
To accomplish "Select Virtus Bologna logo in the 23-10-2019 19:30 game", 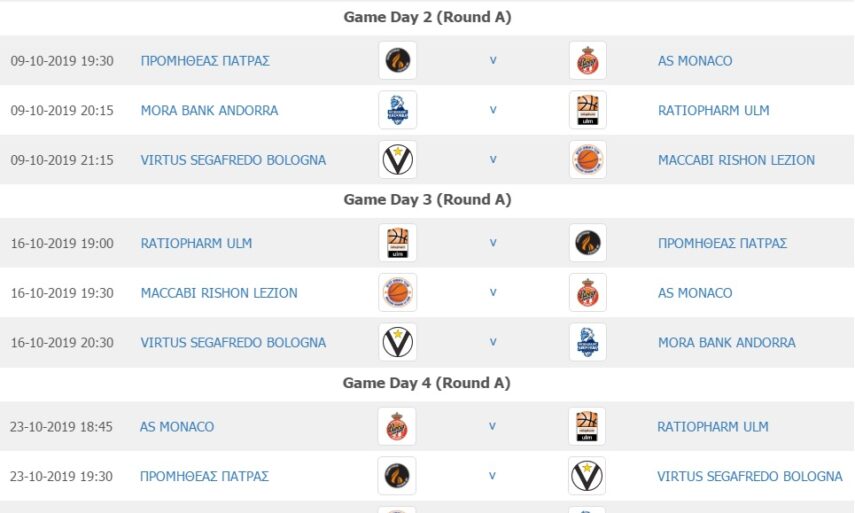I will click(x=587, y=476).
